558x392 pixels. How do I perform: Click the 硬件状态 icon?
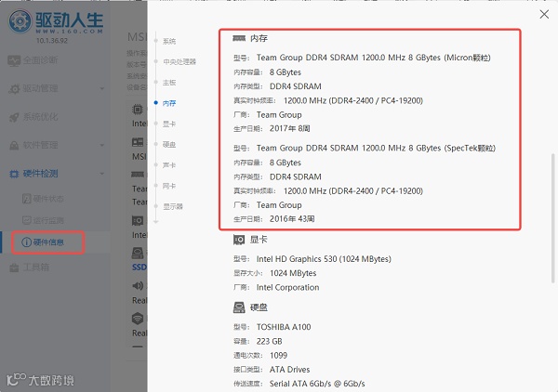(27, 199)
